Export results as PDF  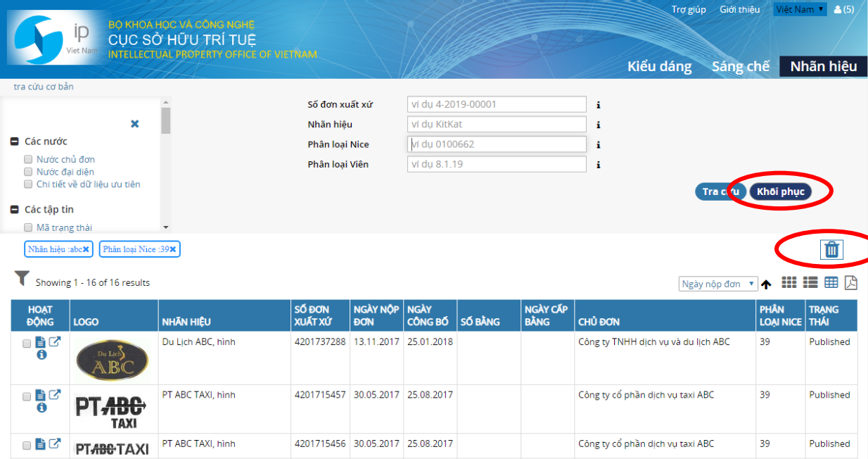851,282
